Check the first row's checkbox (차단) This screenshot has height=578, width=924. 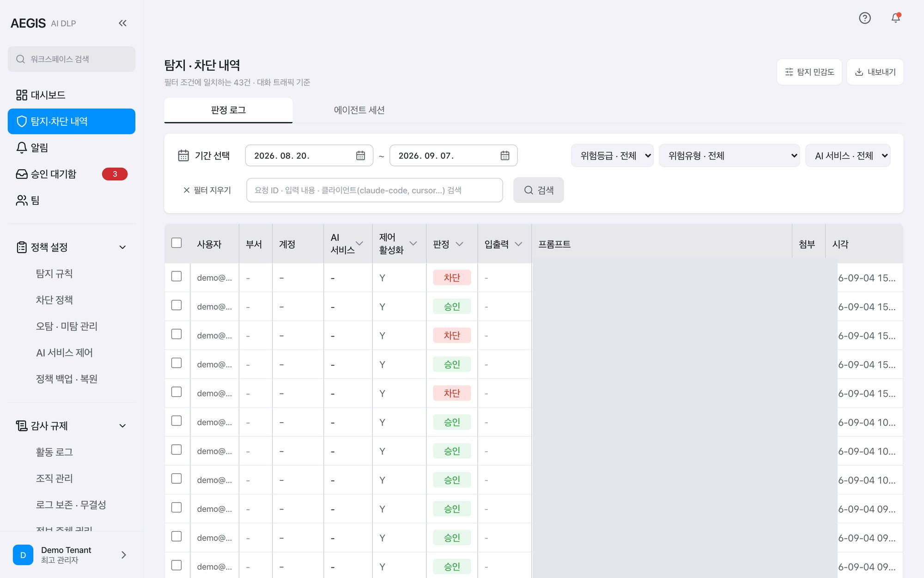point(176,277)
